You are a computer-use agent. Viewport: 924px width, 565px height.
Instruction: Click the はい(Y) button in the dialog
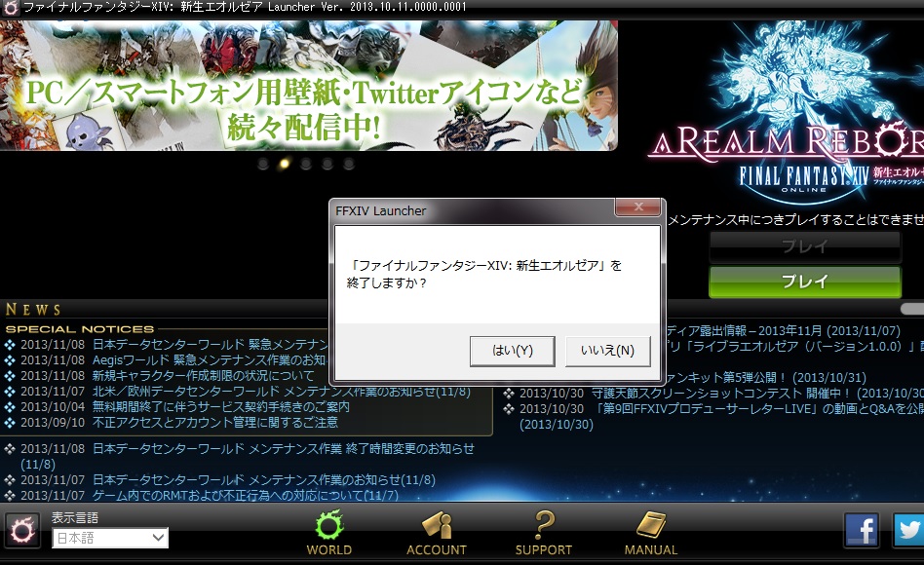(512, 351)
